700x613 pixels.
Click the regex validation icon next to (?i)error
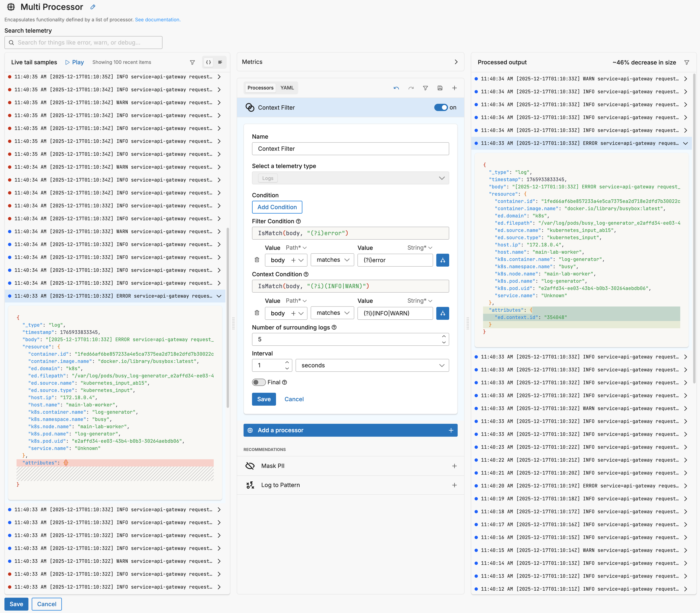(x=443, y=260)
